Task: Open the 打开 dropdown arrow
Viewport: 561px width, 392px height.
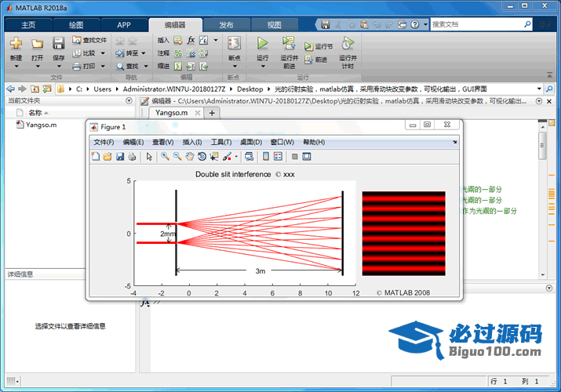Action: point(37,67)
